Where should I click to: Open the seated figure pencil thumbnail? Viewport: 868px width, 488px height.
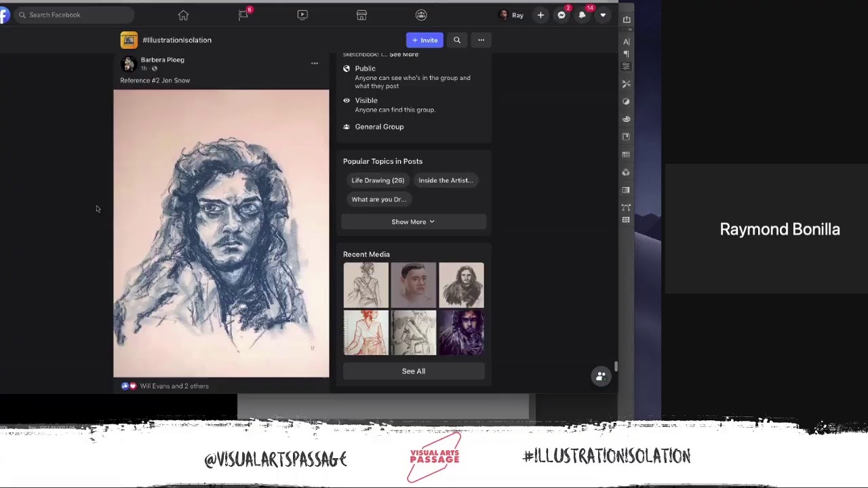414,333
